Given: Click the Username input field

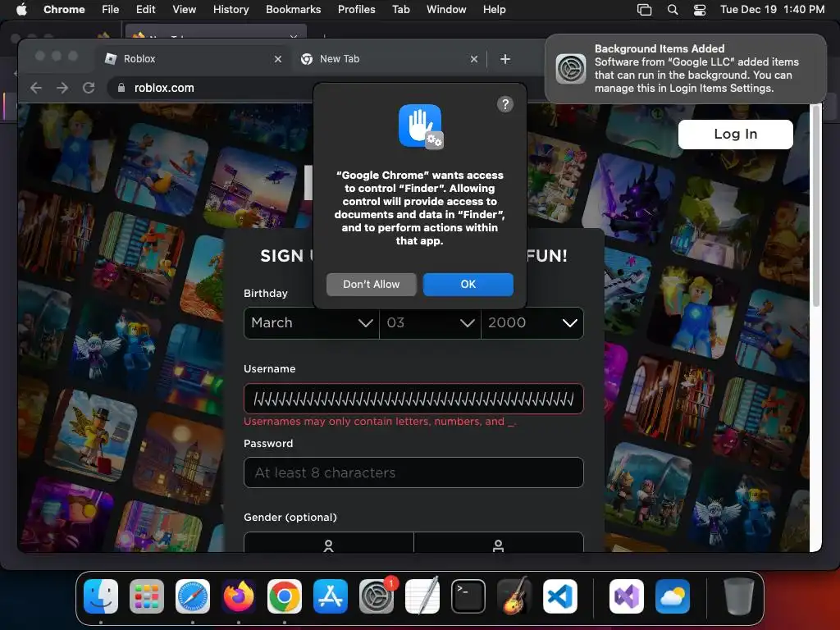Looking at the screenshot, I should [413, 399].
